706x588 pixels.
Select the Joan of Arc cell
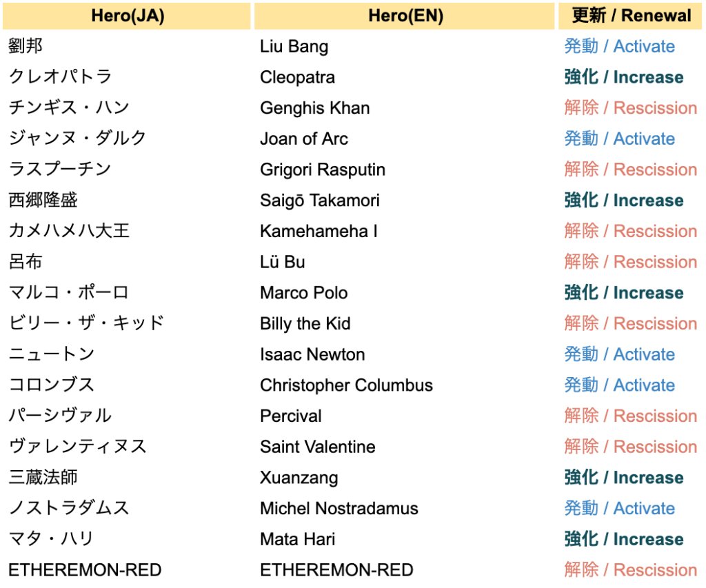303,139
